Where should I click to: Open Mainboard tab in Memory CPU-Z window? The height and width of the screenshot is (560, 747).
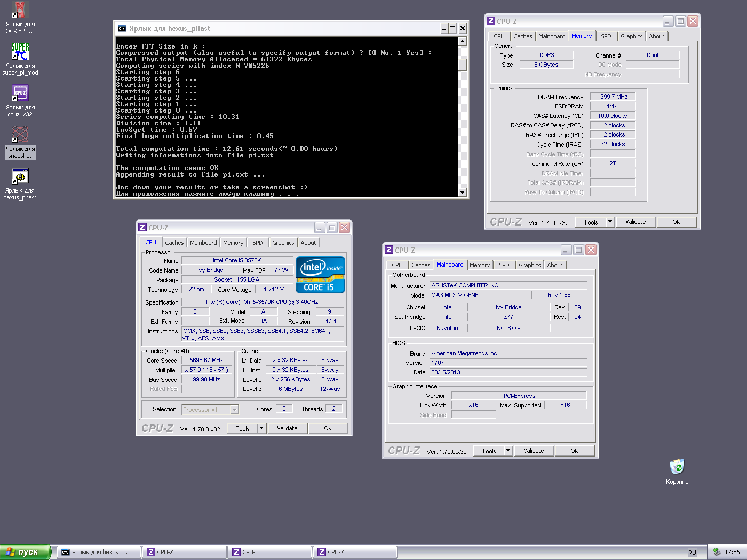click(x=552, y=36)
